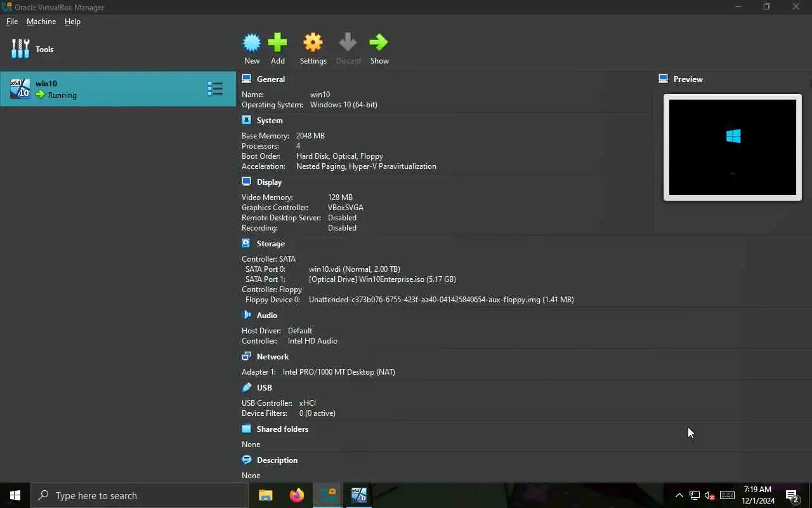Screen dimensions: 812x508
Task: Open the Machine menu
Action: pos(41,22)
